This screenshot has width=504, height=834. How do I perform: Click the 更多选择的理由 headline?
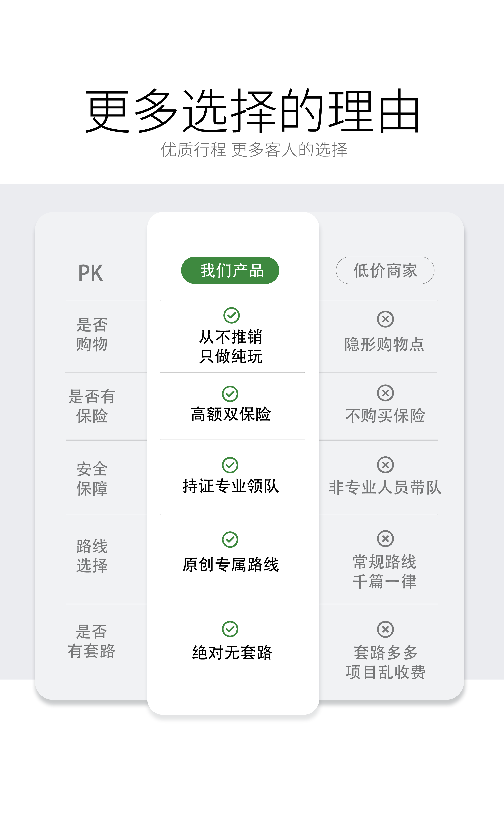pos(252,111)
